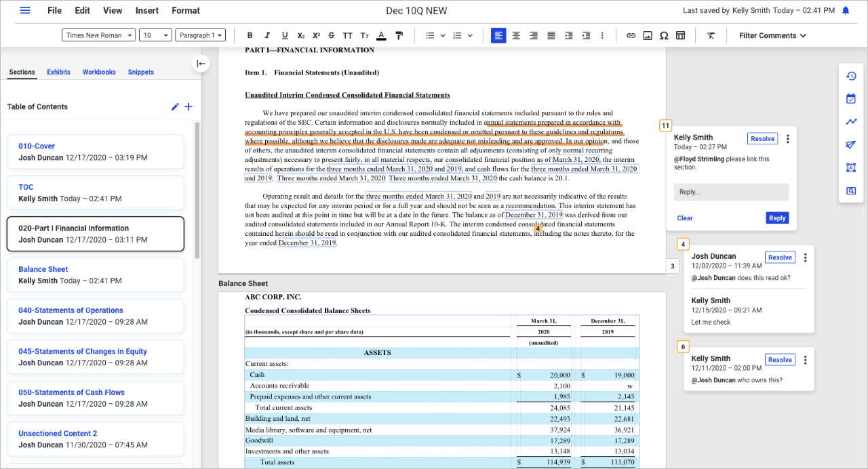Open the Balance Sheet section in sidebar
This screenshot has height=469, width=868.
(96, 275)
